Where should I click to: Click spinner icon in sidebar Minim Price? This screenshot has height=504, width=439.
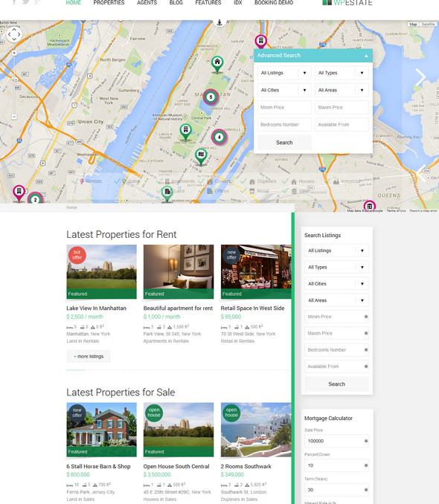(366, 317)
